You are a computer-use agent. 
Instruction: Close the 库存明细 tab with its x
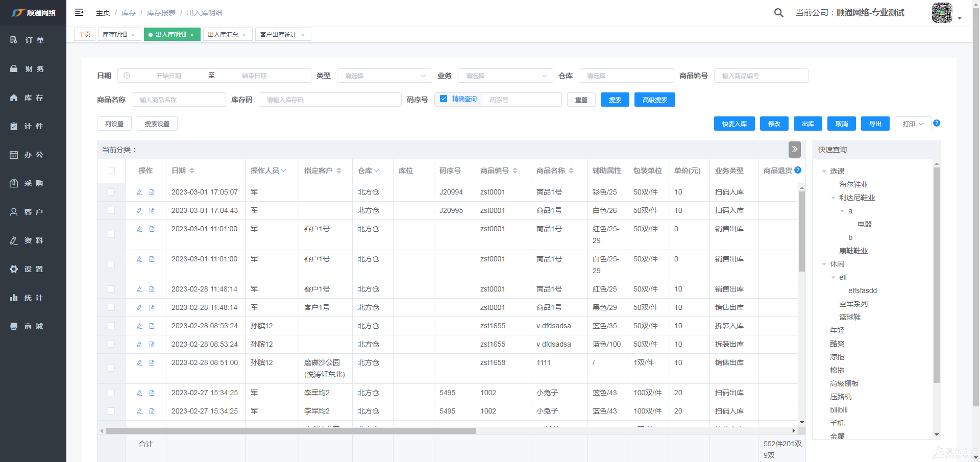133,35
